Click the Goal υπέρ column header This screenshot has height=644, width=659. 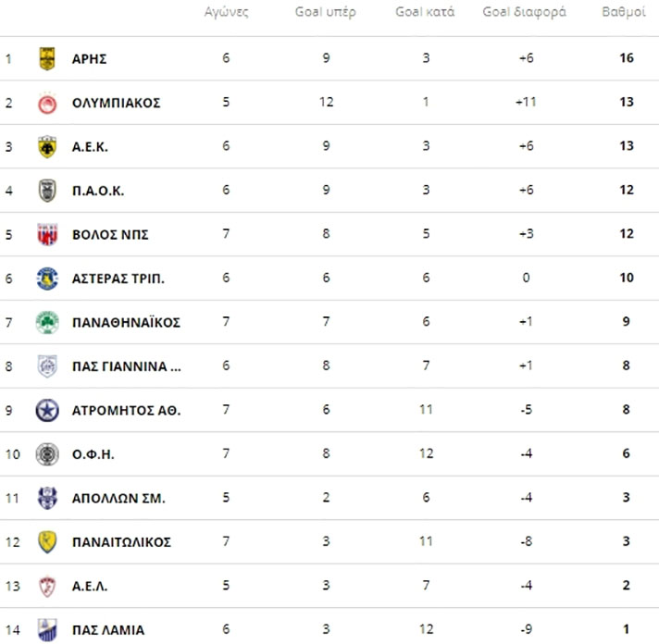click(325, 12)
